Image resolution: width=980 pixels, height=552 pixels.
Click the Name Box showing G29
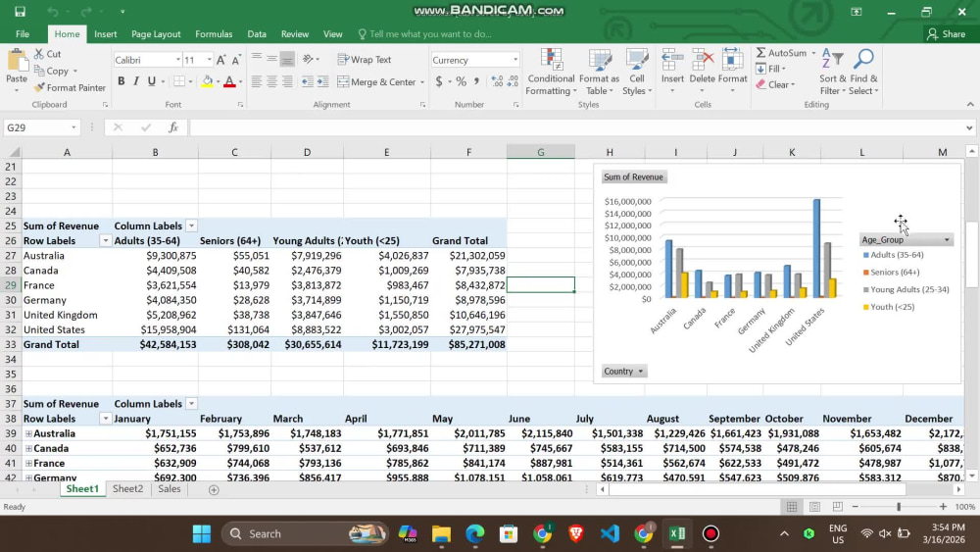pos(41,127)
